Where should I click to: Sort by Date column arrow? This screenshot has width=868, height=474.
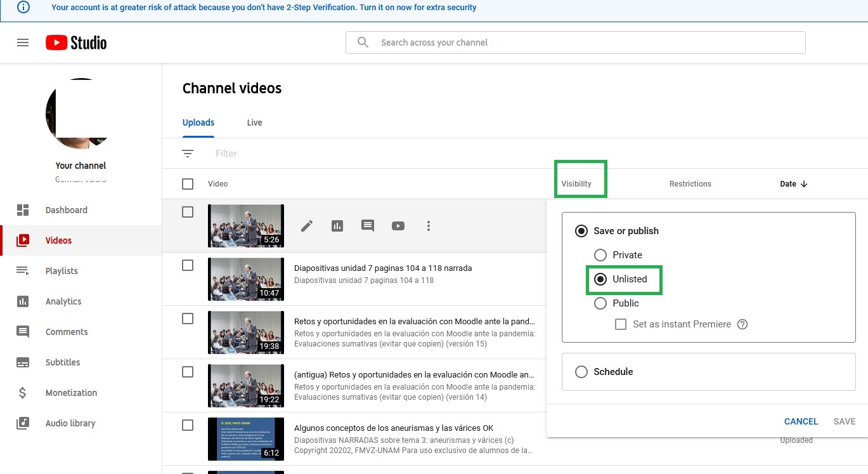(x=804, y=184)
